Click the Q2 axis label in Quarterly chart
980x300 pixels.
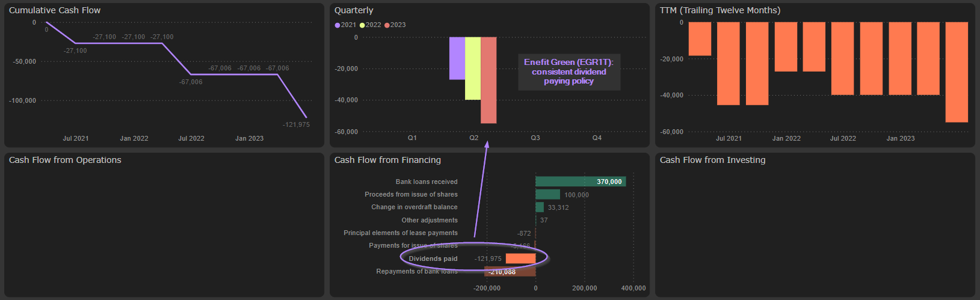(x=474, y=138)
